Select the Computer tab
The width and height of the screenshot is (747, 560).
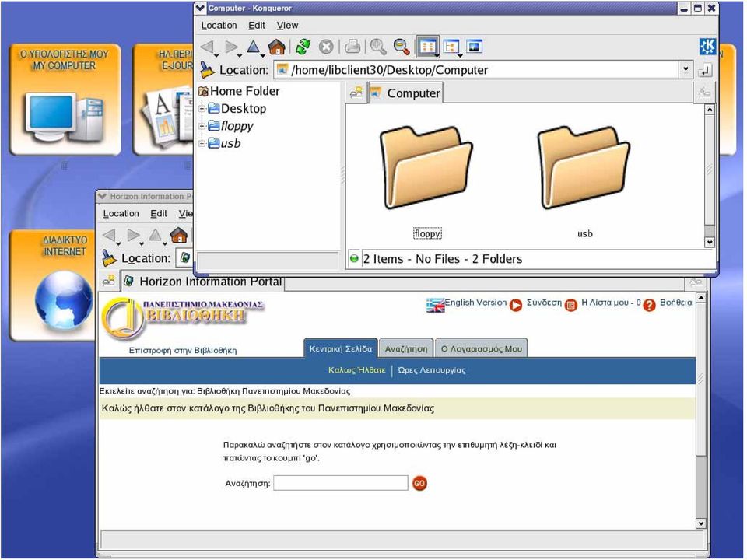[405, 93]
